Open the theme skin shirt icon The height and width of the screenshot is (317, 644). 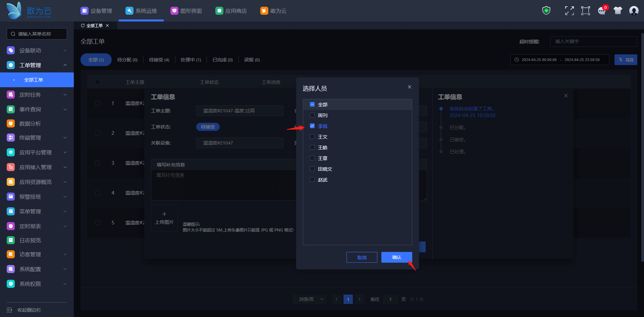coord(618,11)
